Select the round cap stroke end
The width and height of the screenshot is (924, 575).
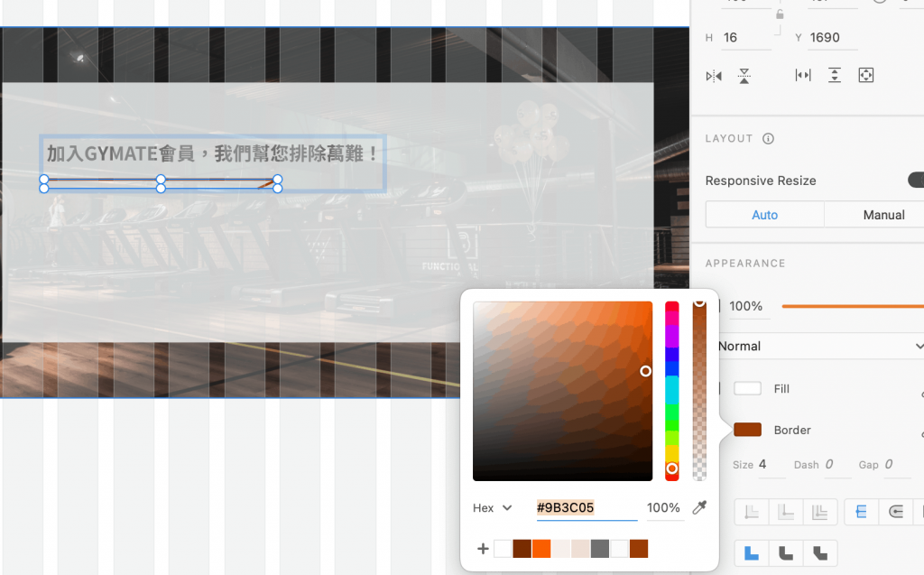[896, 512]
